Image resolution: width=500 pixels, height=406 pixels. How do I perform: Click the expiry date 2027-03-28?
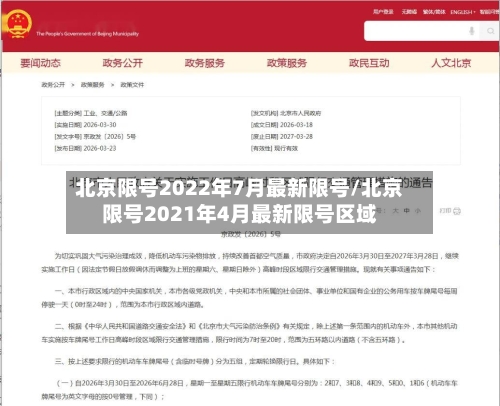point(296,136)
